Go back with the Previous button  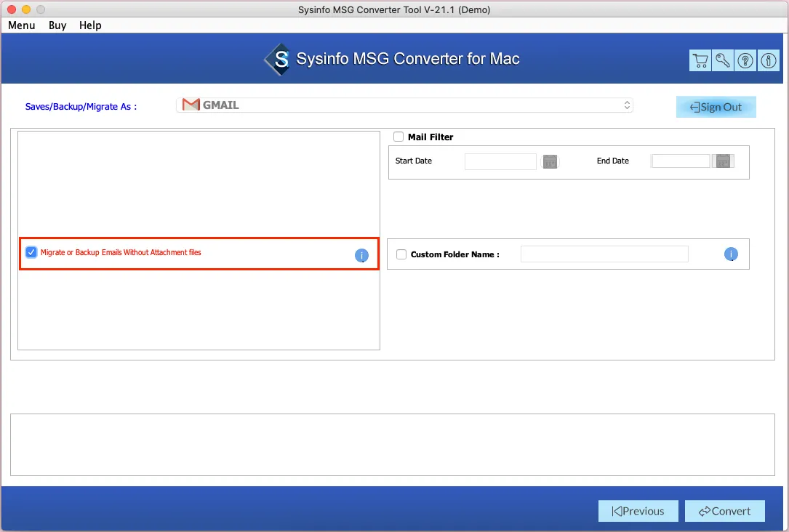coord(638,511)
